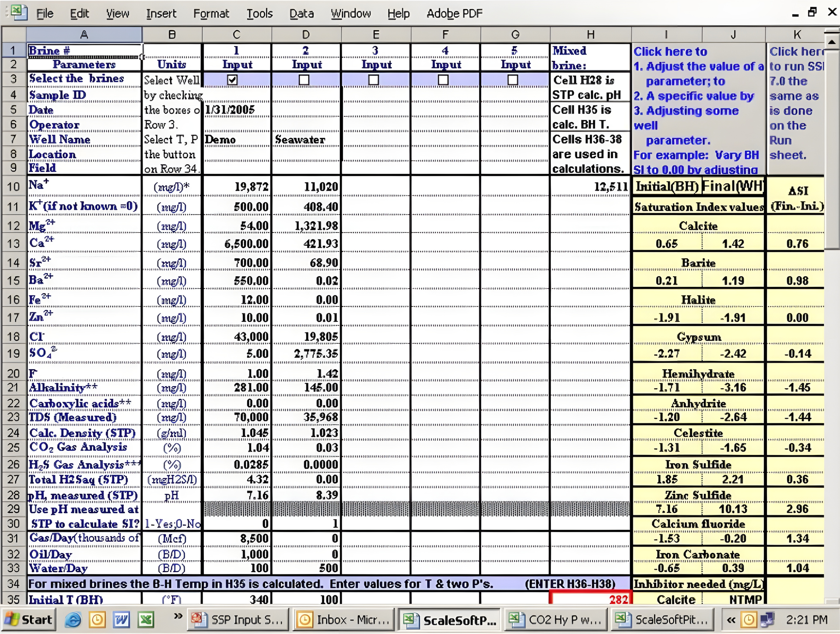Select Cl- value 43,000 cell
Image resolution: width=840 pixels, height=634 pixels.
point(237,336)
